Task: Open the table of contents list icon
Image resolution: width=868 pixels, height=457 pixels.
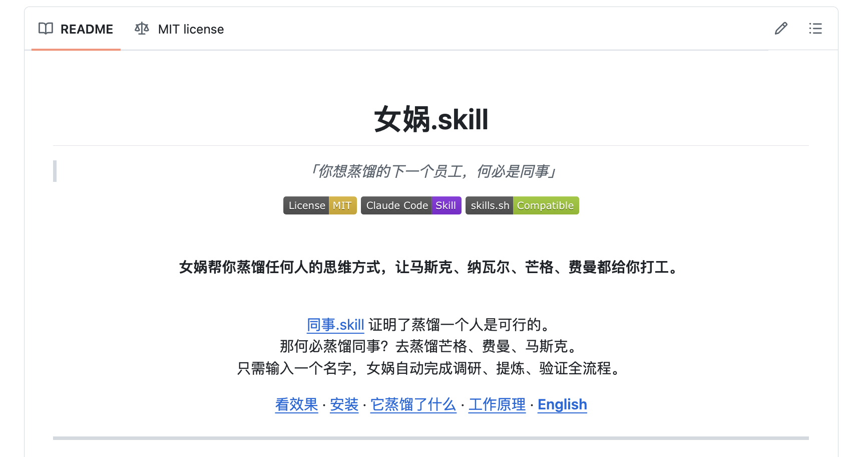Action: point(815,29)
